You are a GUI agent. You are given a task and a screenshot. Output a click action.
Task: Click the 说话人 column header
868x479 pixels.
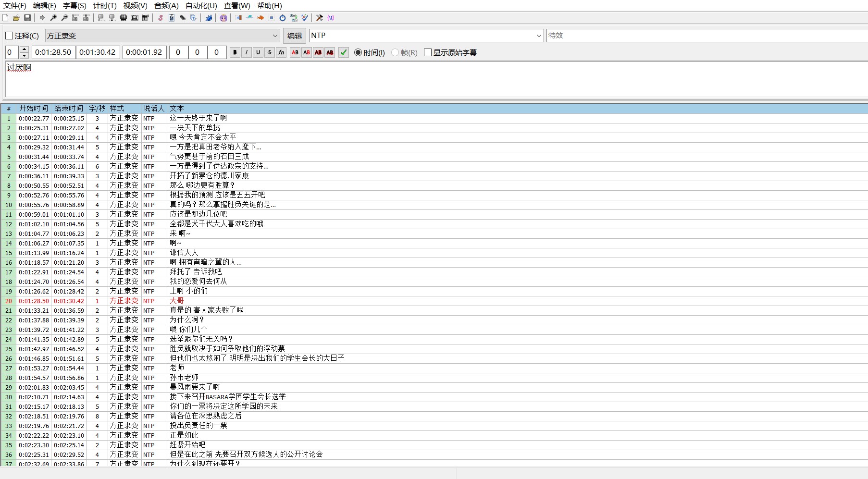[x=154, y=109]
